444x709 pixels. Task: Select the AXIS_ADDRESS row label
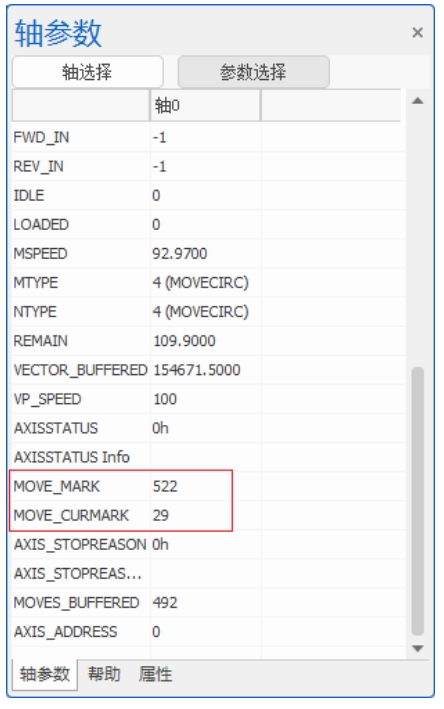[x=65, y=631]
